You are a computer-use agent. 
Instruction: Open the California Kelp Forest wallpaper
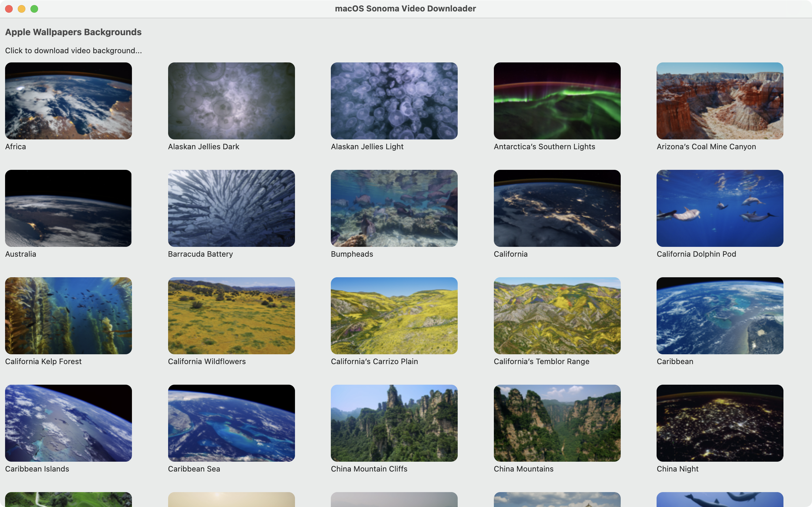click(x=68, y=316)
